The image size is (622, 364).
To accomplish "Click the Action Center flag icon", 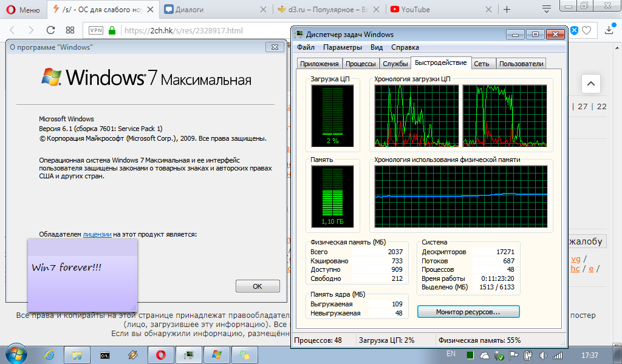I will 514,356.
